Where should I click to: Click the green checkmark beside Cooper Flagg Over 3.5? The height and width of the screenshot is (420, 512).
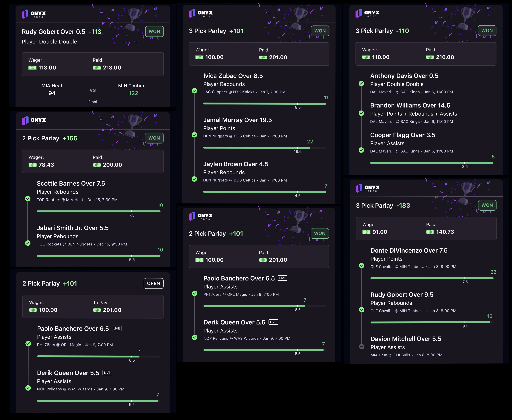tap(361, 150)
